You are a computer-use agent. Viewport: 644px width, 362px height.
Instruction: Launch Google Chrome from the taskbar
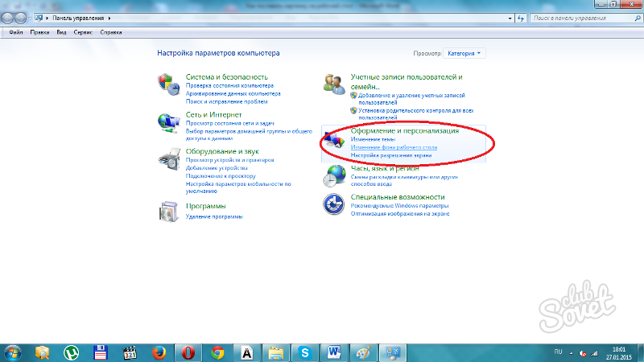[217, 352]
